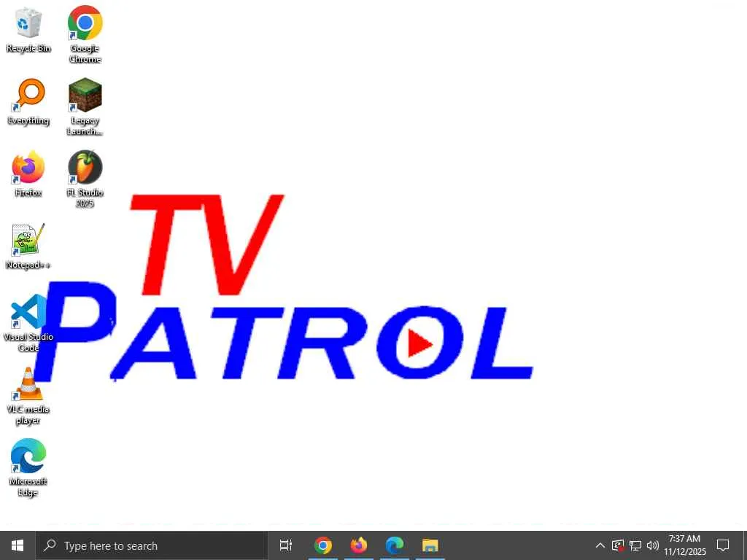Select the Microsoft Edge desktop shortcut
The image size is (747, 560).
28,467
